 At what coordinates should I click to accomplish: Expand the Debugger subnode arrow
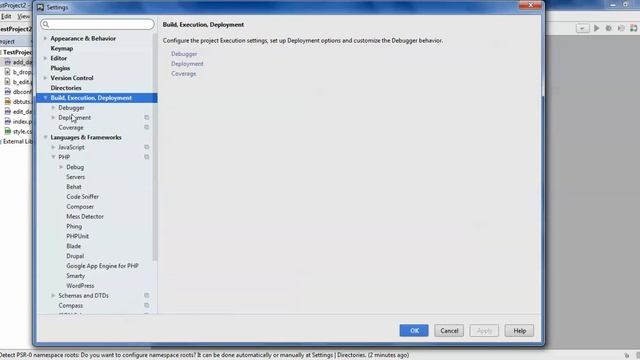click(x=53, y=108)
